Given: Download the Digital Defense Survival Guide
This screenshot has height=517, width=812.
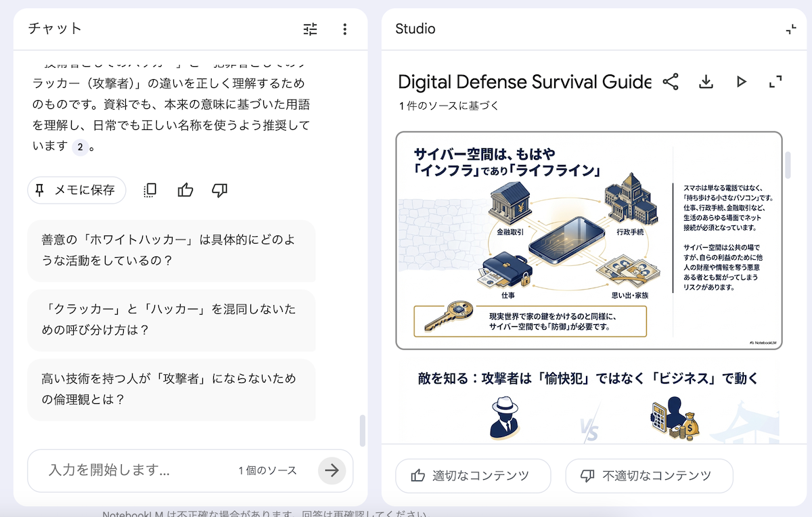Looking at the screenshot, I should point(706,82).
